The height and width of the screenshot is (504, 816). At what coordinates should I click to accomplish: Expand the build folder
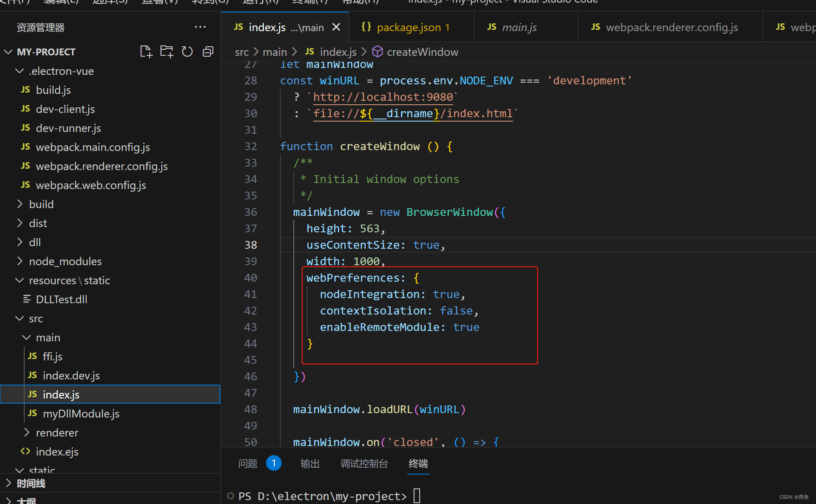[x=41, y=204]
